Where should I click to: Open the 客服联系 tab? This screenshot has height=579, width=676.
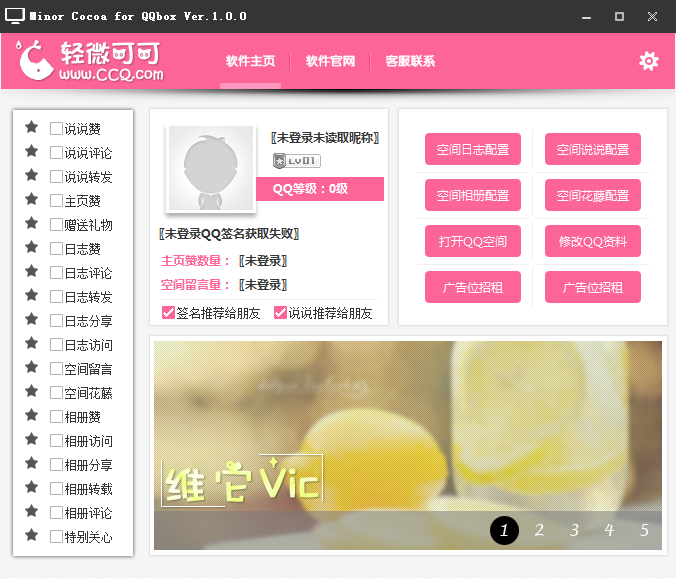point(410,61)
